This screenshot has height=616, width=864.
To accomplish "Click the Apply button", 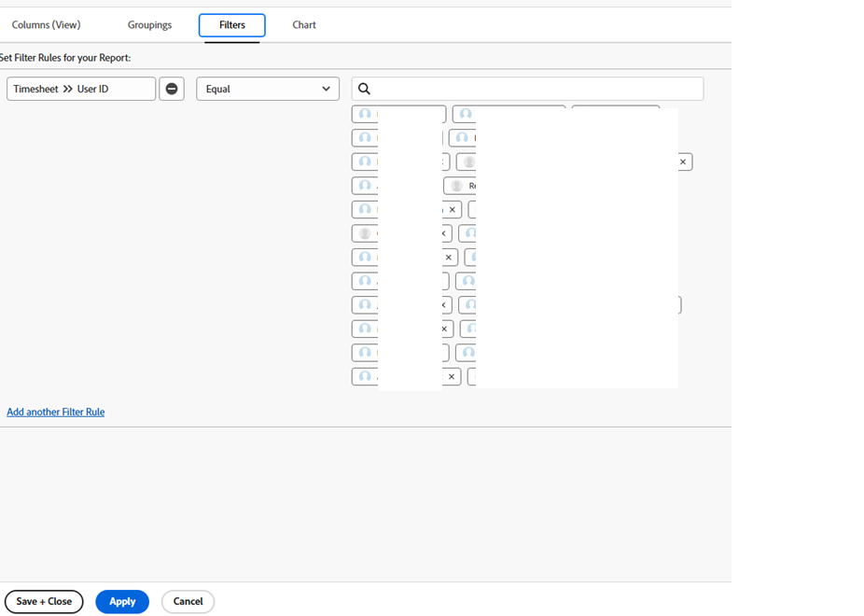I will [x=121, y=601].
